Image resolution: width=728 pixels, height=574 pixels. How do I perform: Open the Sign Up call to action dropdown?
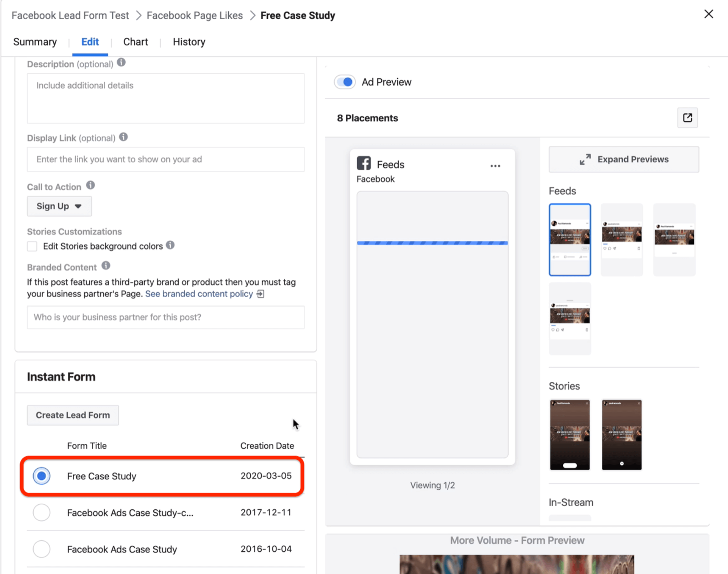click(x=59, y=206)
